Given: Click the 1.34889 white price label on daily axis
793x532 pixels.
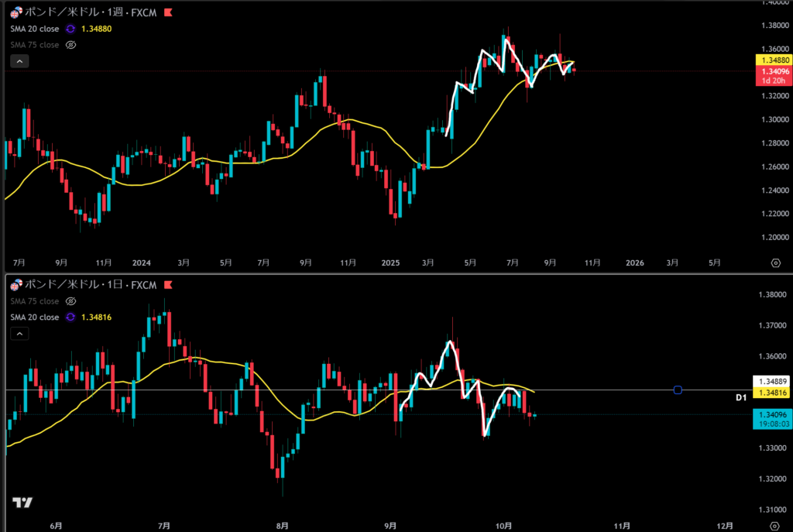Looking at the screenshot, I should 769,382.
